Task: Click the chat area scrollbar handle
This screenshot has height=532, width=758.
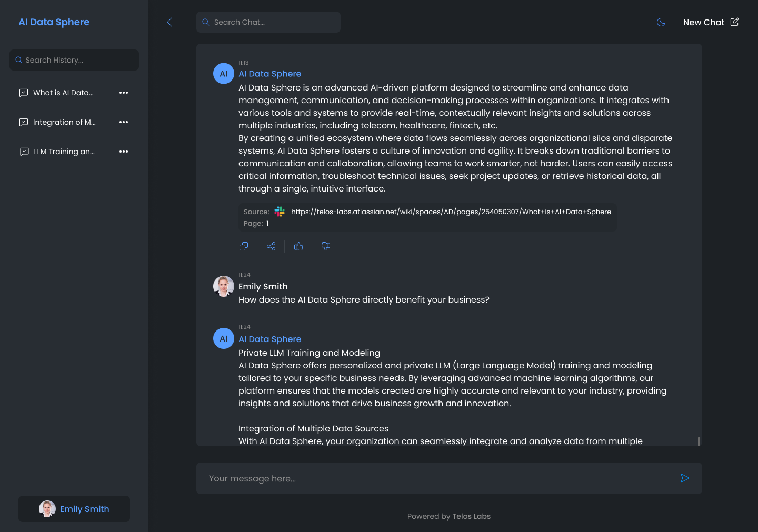Action: pos(699,441)
